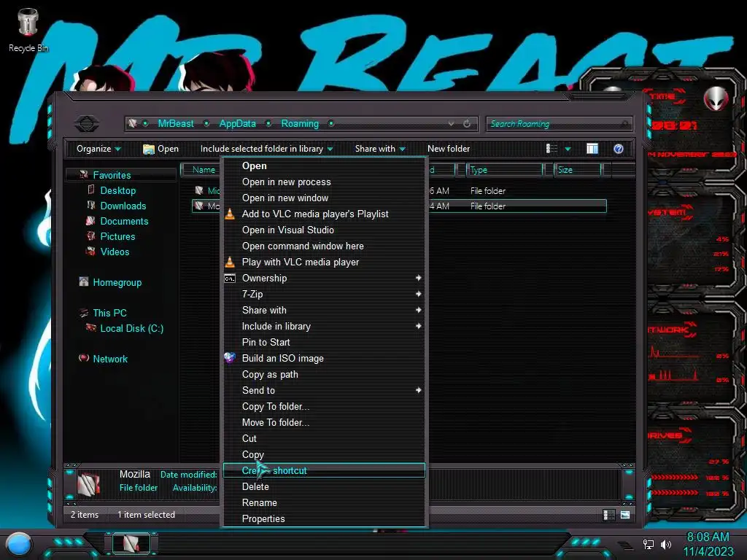Expand the Ownership submenu
The width and height of the screenshot is (747, 560).
[x=418, y=278]
